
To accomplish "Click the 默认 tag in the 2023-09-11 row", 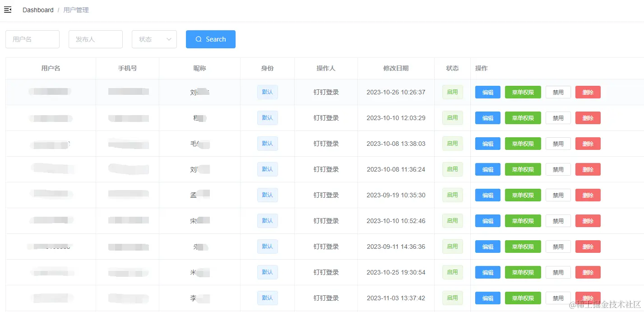I will tap(267, 247).
